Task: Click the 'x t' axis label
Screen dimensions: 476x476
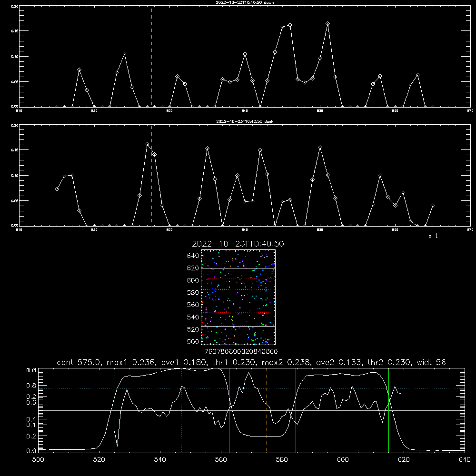Action: 433,236
